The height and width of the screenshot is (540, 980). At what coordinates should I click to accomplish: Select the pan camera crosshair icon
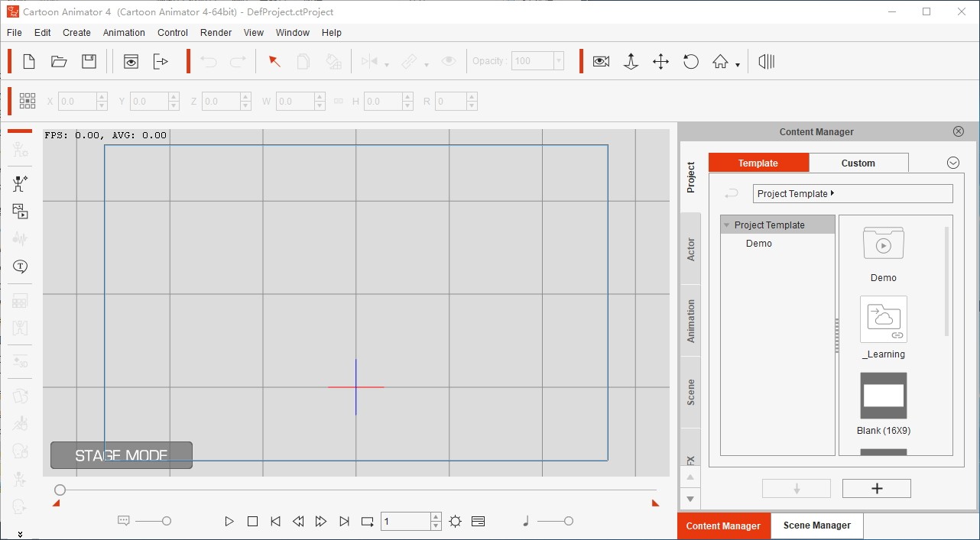[x=661, y=62]
